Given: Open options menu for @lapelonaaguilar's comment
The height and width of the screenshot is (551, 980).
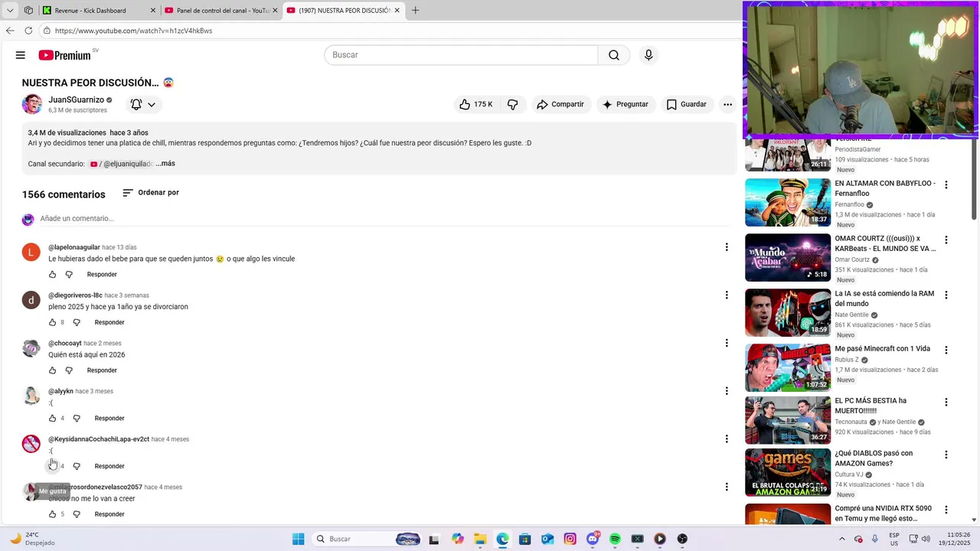Looking at the screenshot, I should [727, 246].
